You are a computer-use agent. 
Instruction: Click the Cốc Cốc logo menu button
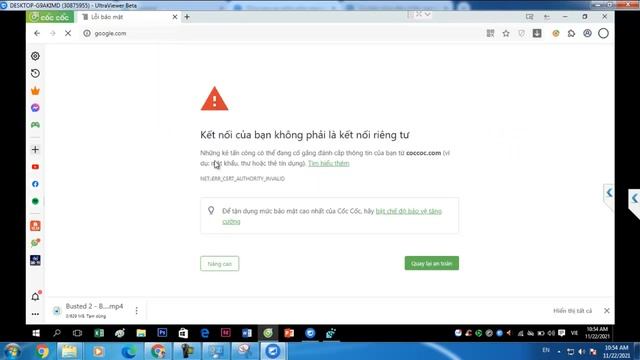tap(50, 17)
